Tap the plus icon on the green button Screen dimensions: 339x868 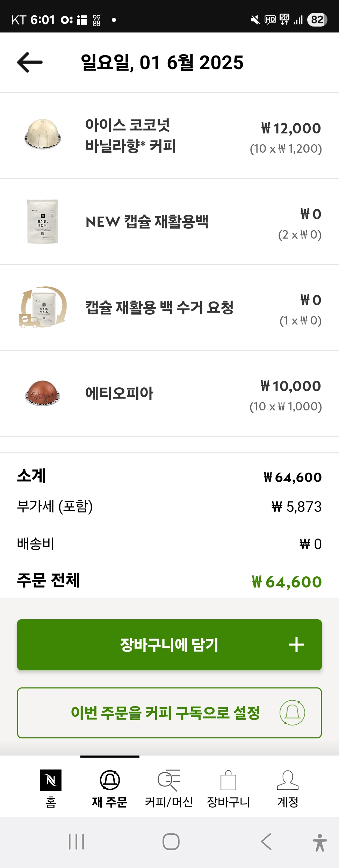coord(296,645)
